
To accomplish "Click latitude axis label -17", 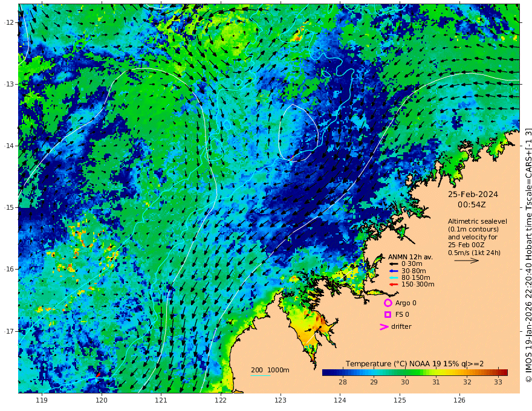I will (8, 331).
